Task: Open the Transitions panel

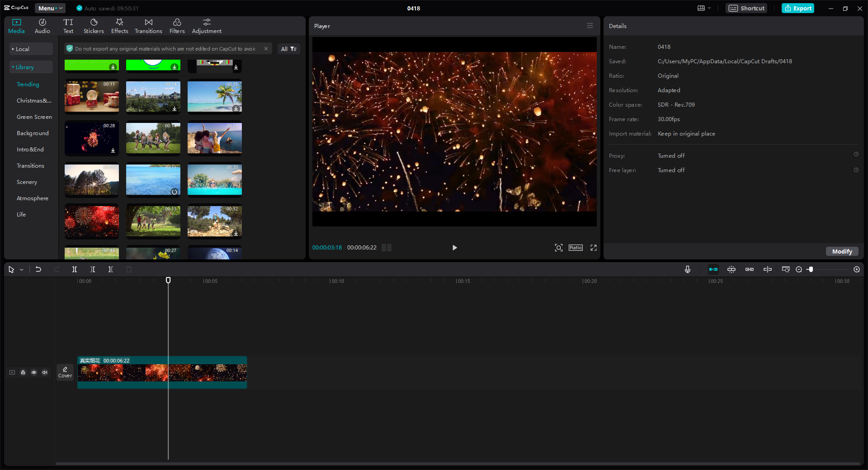Action: [148, 25]
